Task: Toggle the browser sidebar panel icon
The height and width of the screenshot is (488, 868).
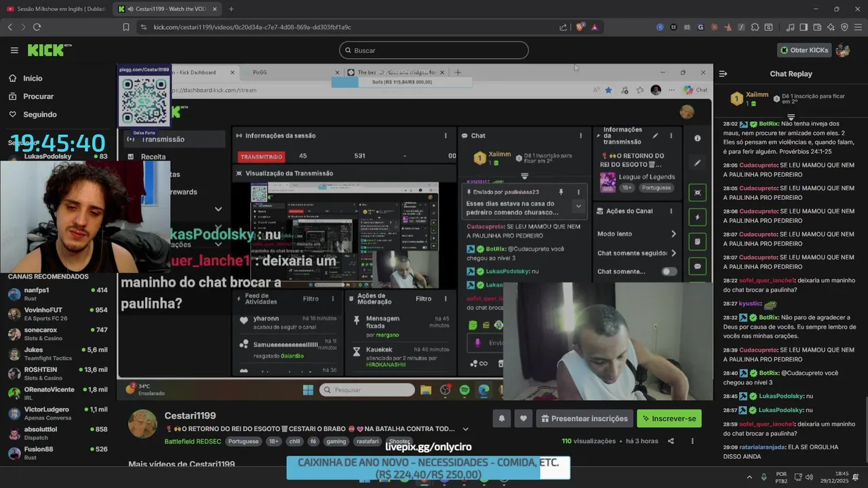Action: coord(804,27)
